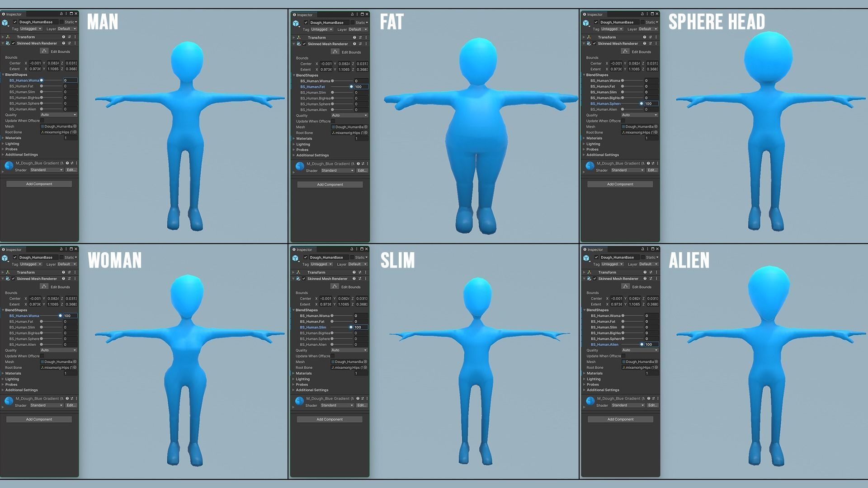Viewport: 868px width, 488px height.
Task: Open Root Bone object picker in ALIEN panel
Action: [x=656, y=368]
